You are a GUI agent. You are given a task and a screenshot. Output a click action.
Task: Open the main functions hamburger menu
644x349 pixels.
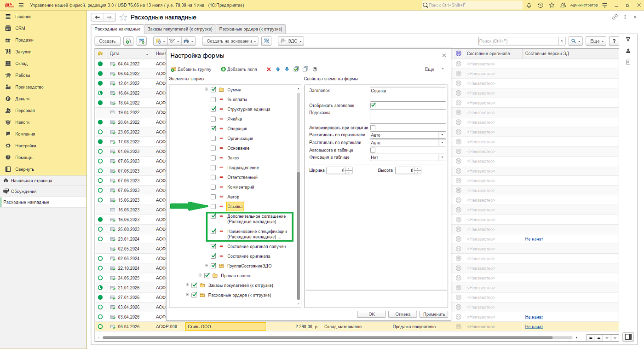[x=21, y=5]
